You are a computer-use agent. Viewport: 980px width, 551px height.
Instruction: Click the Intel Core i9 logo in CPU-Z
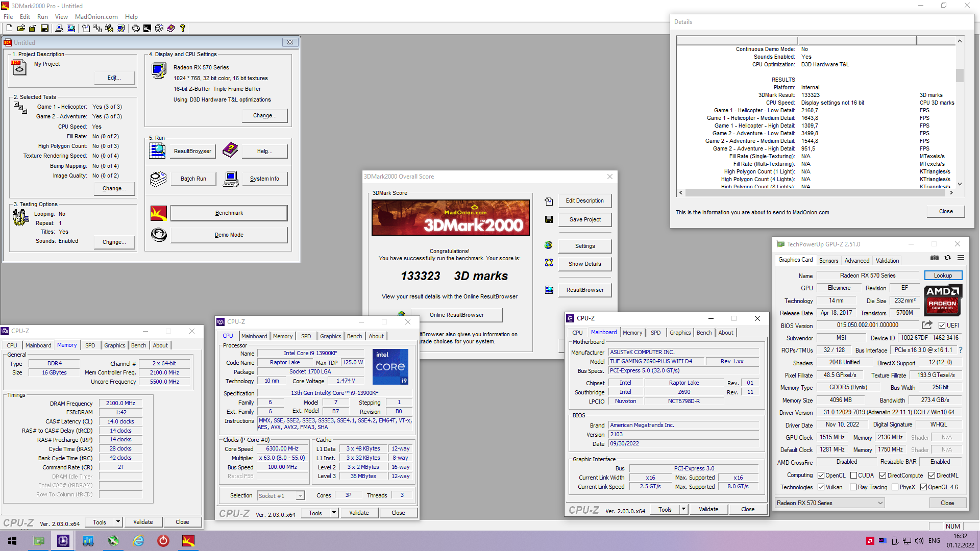pos(390,366)
